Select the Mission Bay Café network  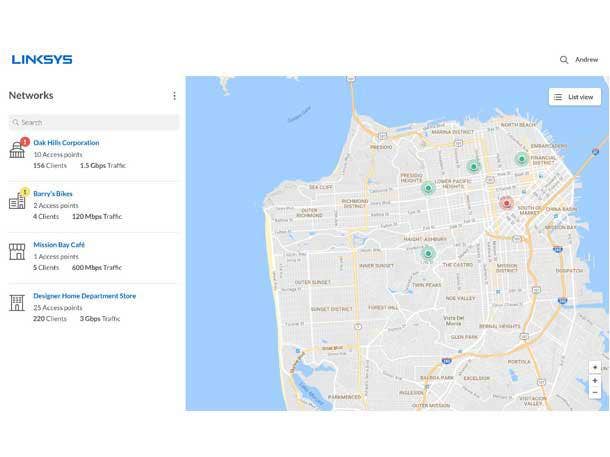(x=59, y=244)
